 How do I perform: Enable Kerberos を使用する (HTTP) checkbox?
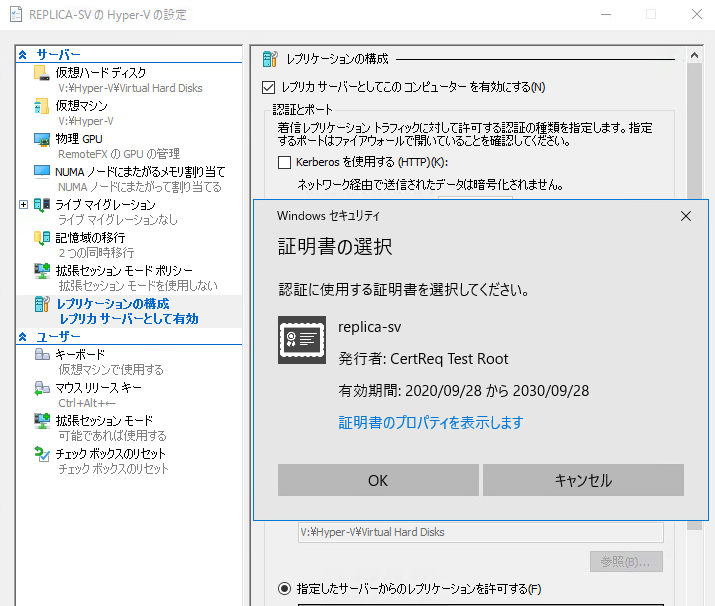(x=285, y=162)
